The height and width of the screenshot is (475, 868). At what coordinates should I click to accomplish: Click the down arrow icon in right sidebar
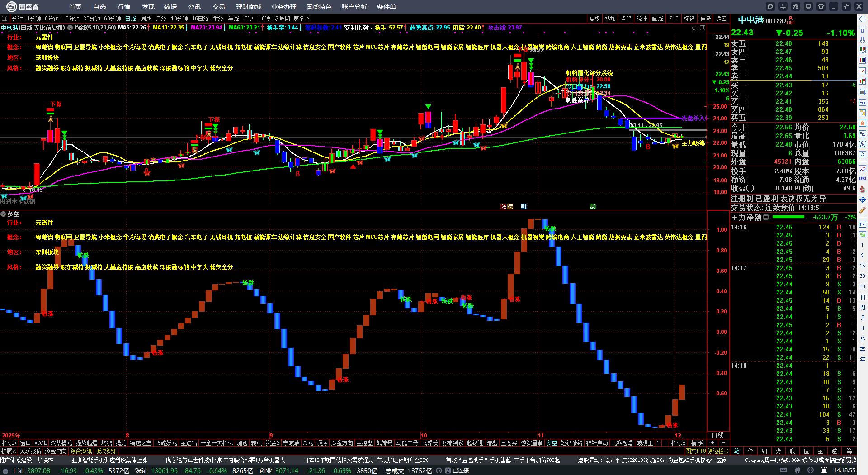[863, 40]
